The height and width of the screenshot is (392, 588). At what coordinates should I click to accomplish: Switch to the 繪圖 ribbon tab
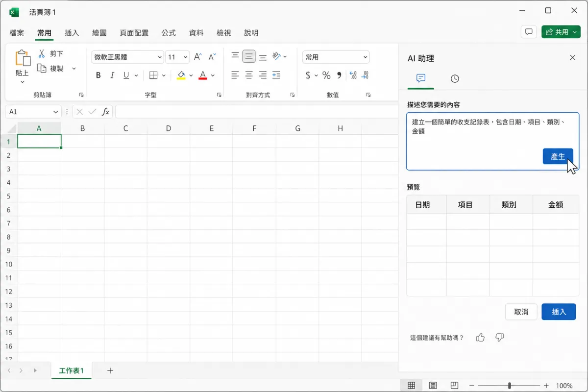(x=99, y=33)
